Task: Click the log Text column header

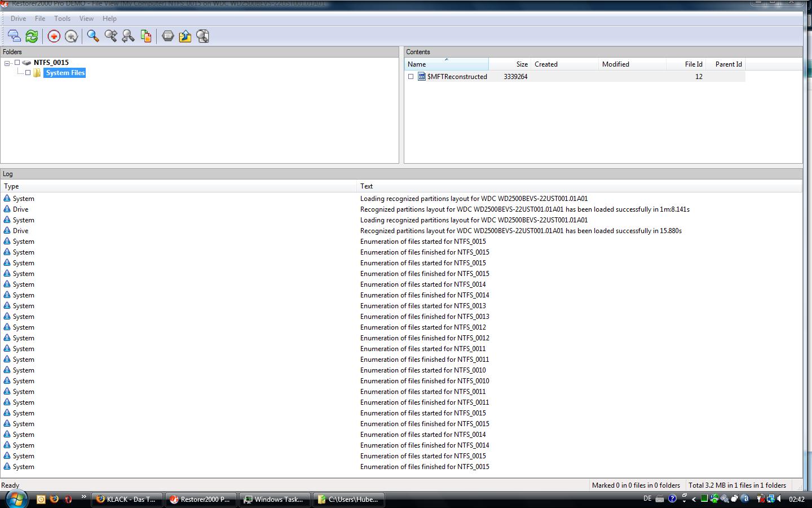Action: pyautogui.click(x=579, y=186)
